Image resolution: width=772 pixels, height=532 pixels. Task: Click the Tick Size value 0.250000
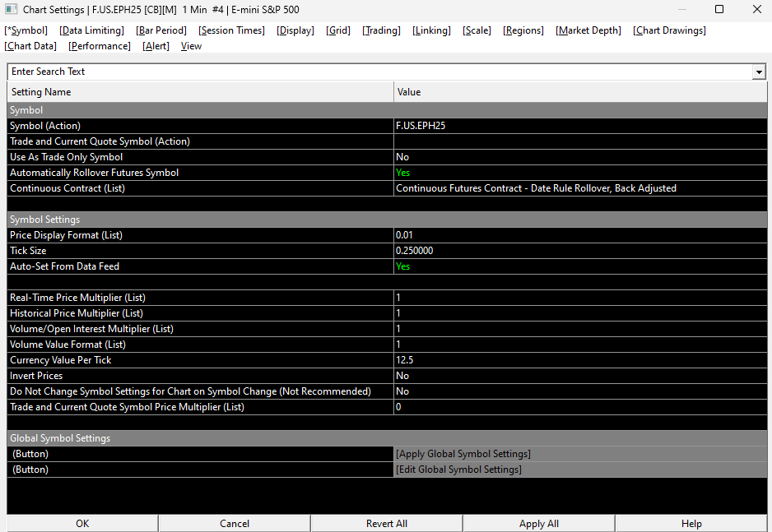[580, 251]
